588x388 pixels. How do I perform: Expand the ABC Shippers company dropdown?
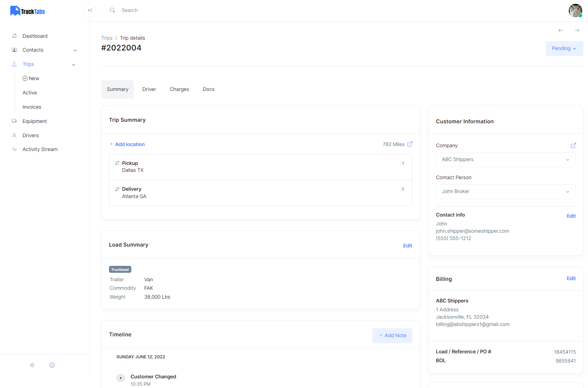[505, 160]
